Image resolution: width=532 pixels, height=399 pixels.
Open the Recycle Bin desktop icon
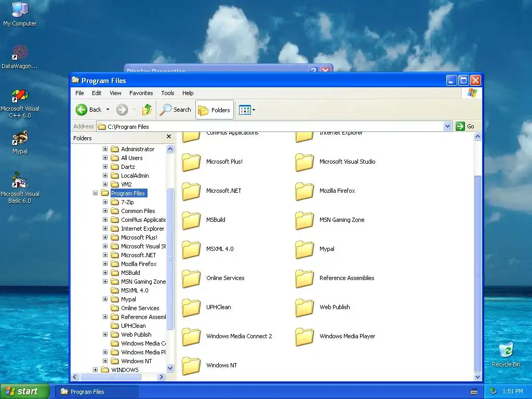pos(506,354)
